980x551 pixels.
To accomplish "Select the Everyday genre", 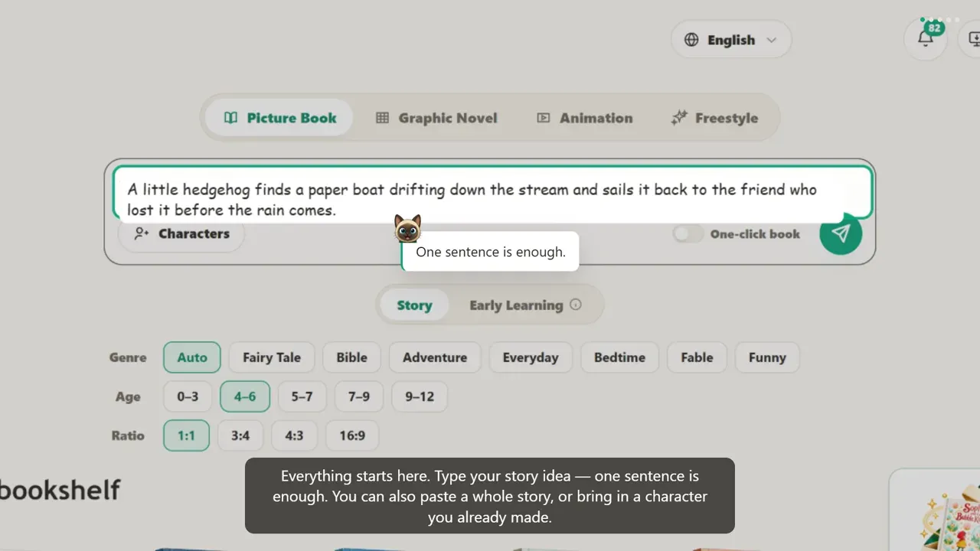I will pyautogui.click(x=531, y=357).
